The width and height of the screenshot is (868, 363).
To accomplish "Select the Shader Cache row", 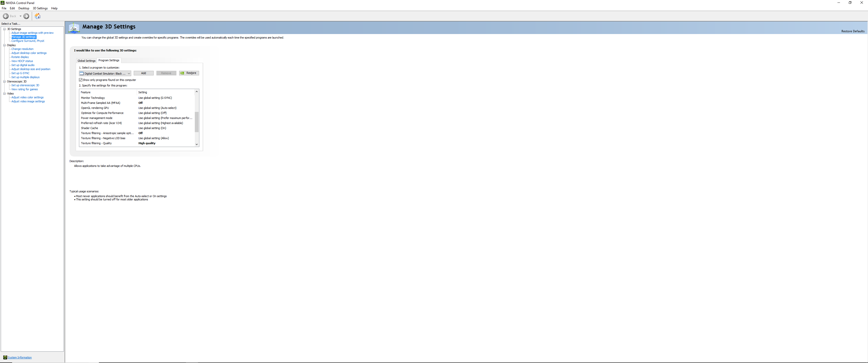I will click(x=137, y=128).
